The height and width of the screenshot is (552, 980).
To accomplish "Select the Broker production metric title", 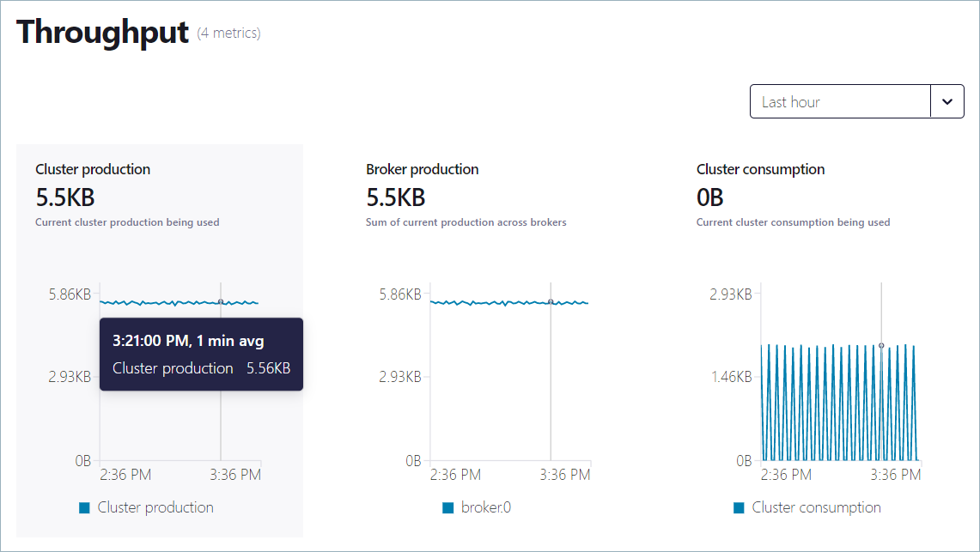I will pyautogui.click(x=423, y=169).
